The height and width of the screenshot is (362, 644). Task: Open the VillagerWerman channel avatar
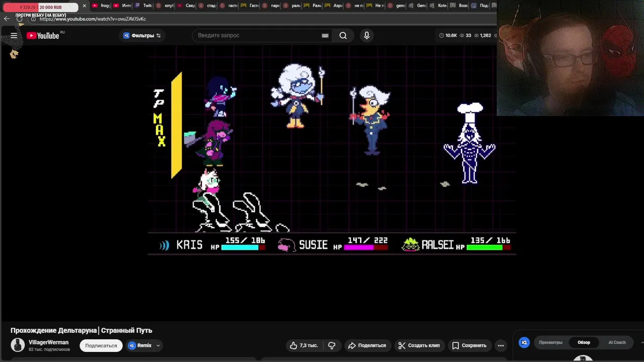pos(18,345)
